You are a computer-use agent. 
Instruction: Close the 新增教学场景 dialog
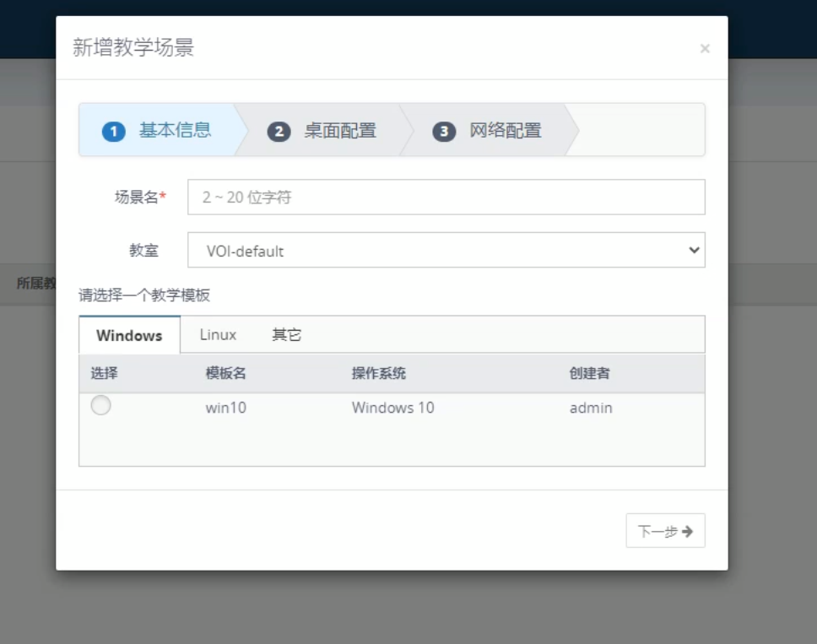[x=705, y=49]
